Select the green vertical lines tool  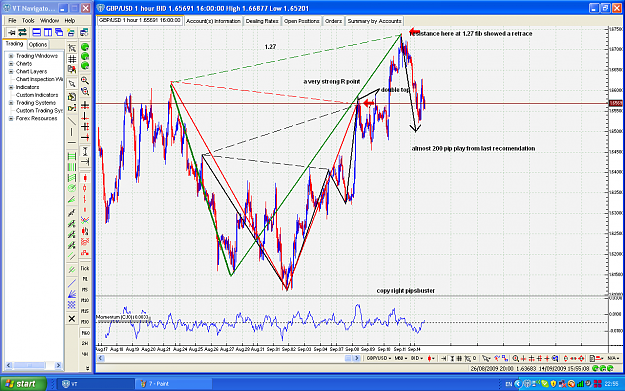72,167
